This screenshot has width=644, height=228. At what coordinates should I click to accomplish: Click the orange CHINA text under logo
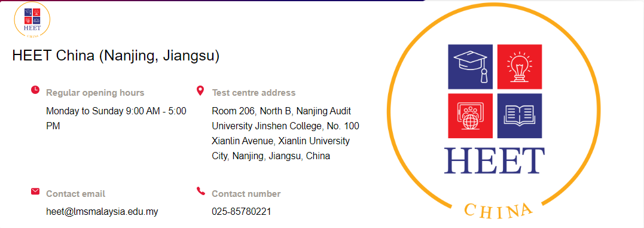[498, 209]
